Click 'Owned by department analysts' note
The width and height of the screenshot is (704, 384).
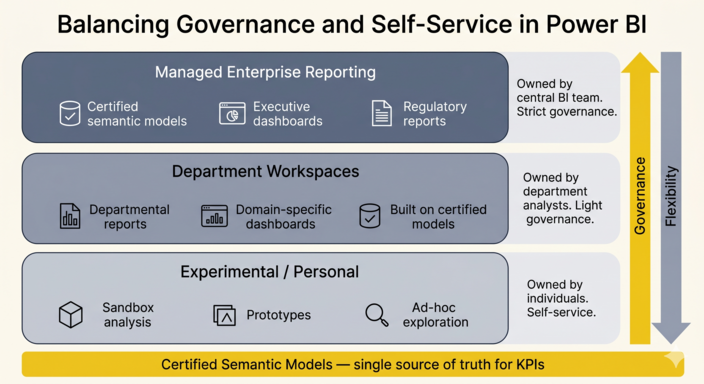[562, 198]
